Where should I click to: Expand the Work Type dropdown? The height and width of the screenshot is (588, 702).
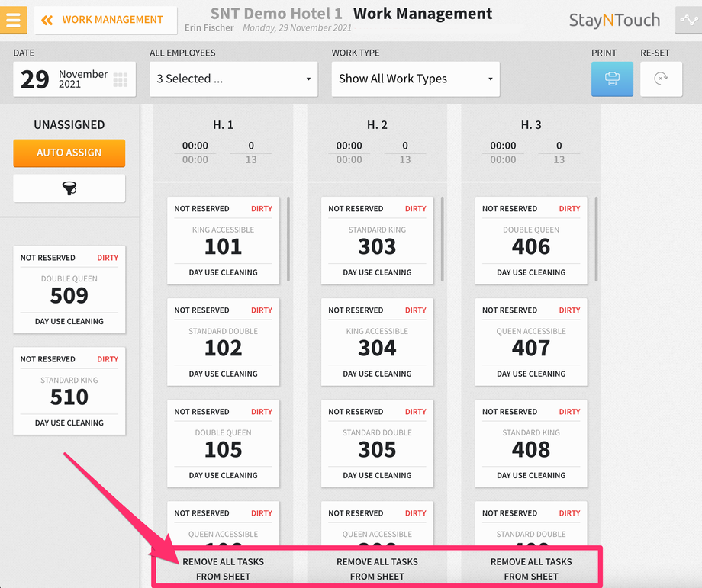tap(415, 79)
